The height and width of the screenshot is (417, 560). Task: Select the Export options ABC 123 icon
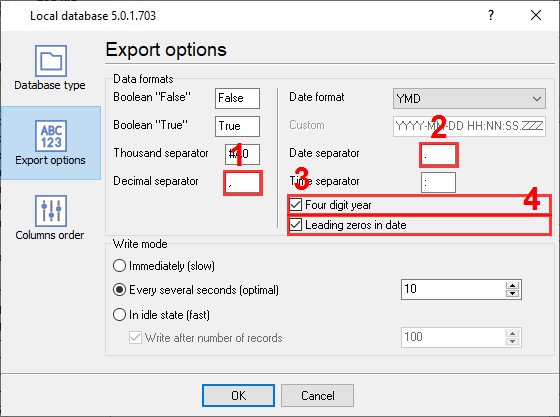click(51, 136)
